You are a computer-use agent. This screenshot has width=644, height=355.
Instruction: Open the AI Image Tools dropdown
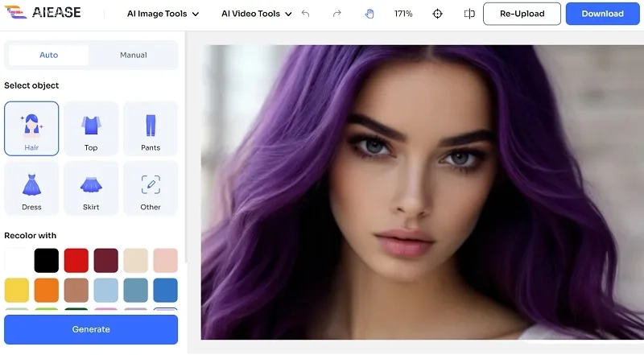tap(163, 14)
